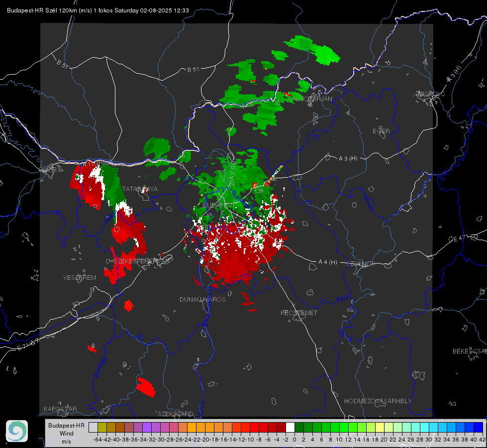Click the TATABANYA city label
Screen dimensions: 487x448
(140, 189)
